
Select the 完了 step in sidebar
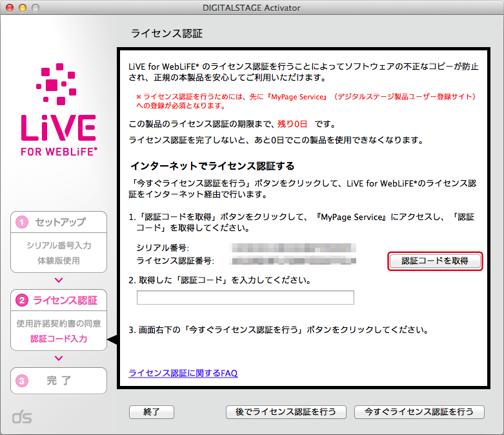(59, 381)
